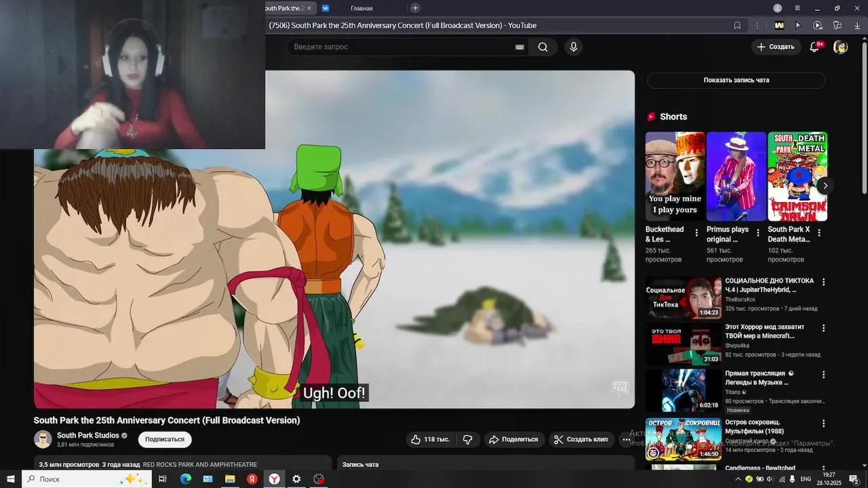Dislike the video with the thumbs-down button
This screenshot has width=868, height=488.
tap(467, 439)
